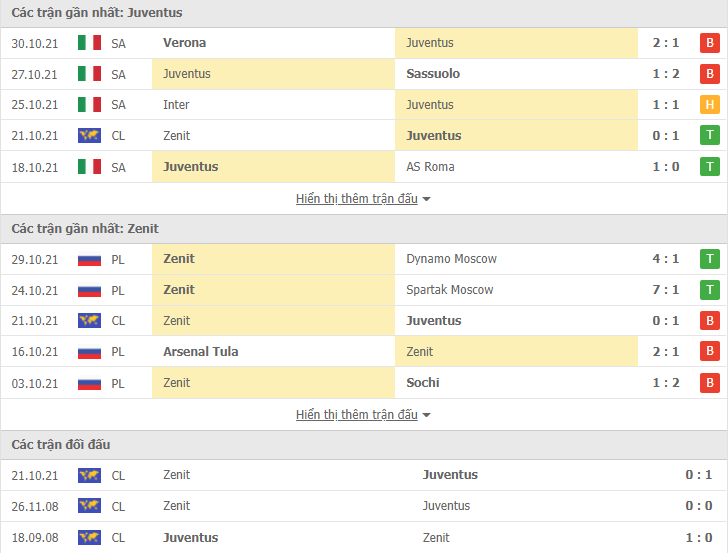Click the red B badge on Verona row
Viewport: 728px width, 553px height.
pyautogui.click(x=709, y=43)
